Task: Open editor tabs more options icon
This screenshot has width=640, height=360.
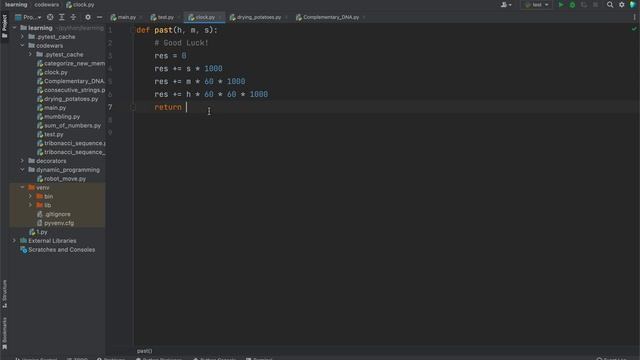Action: pos(634,17)
